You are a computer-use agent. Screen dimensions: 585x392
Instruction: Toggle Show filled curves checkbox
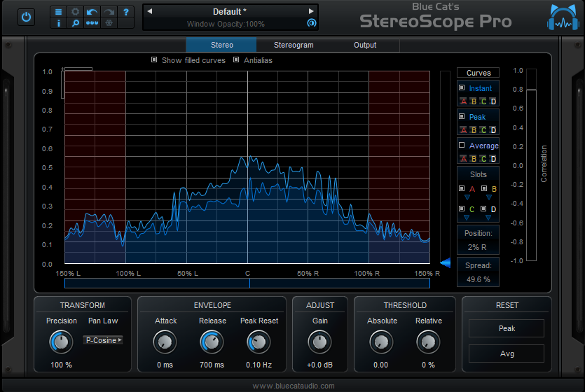154,60
